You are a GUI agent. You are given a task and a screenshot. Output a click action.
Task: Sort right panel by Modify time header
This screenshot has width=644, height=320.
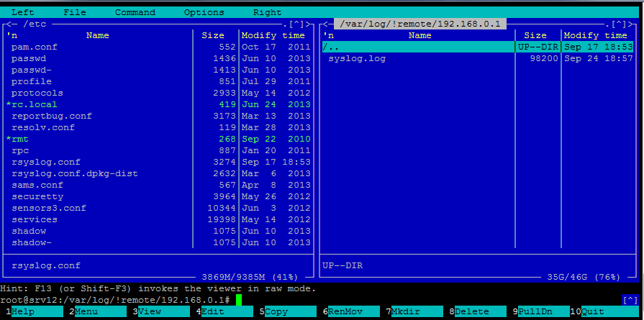click(595, 35)
